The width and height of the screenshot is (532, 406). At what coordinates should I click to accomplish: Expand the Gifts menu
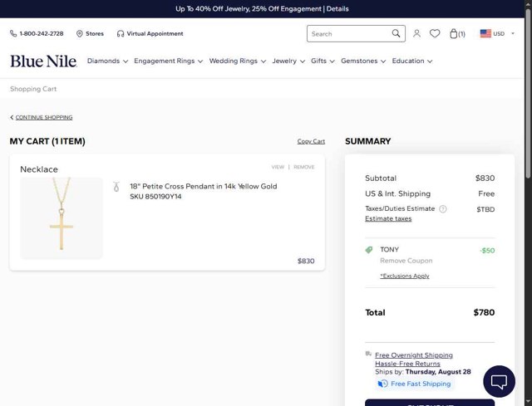323,61
